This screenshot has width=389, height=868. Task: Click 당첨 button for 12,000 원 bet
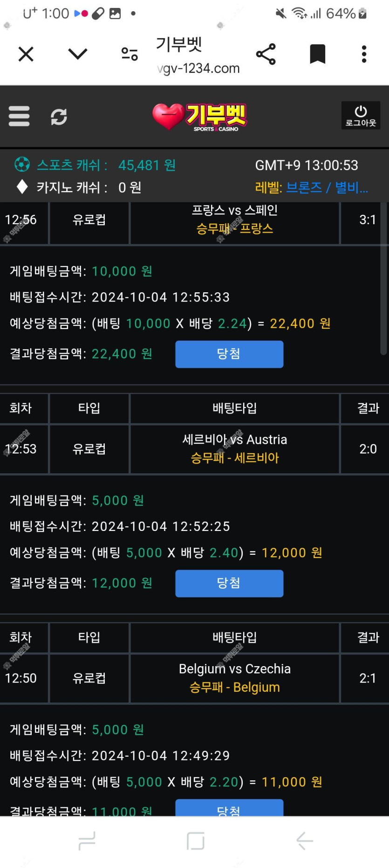229,584
